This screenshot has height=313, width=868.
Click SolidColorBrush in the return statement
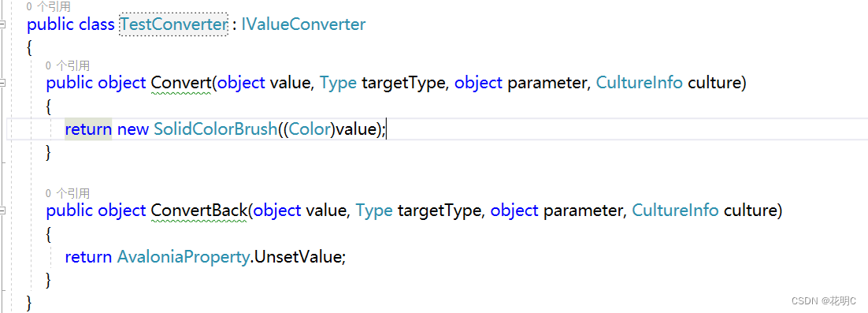(215, 129)
